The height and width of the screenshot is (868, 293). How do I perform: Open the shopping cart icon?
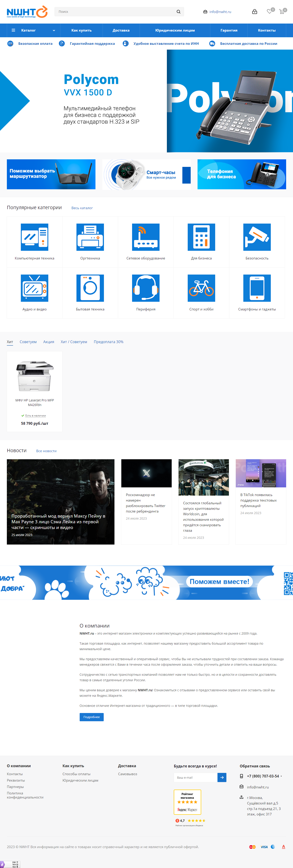(x=282, y=12)
